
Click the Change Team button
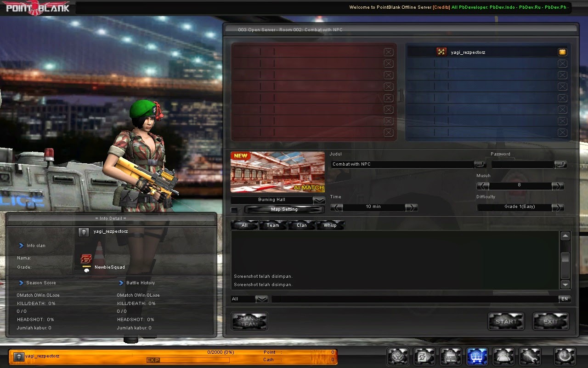click(x=250, y=321)
